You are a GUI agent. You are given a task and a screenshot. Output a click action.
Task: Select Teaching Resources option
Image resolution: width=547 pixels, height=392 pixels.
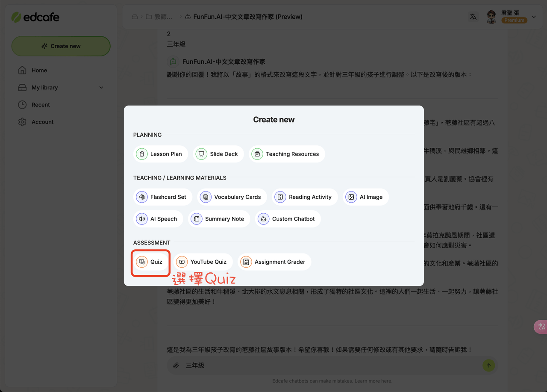pos(287,154)
